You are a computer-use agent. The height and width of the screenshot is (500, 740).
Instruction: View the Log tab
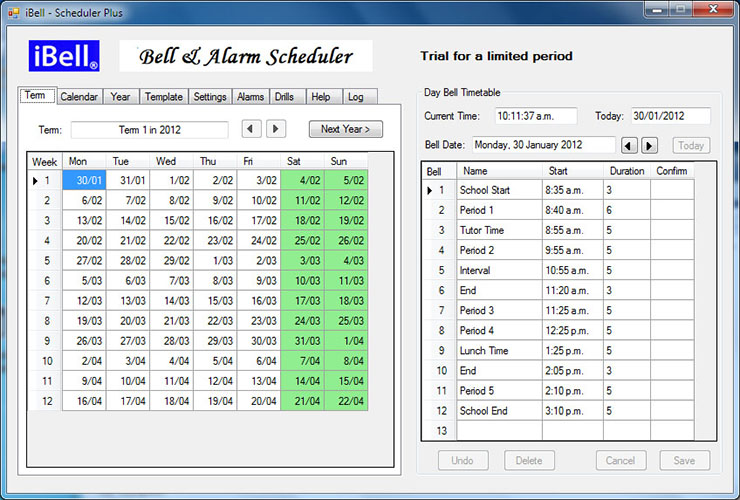click(360, 97)
